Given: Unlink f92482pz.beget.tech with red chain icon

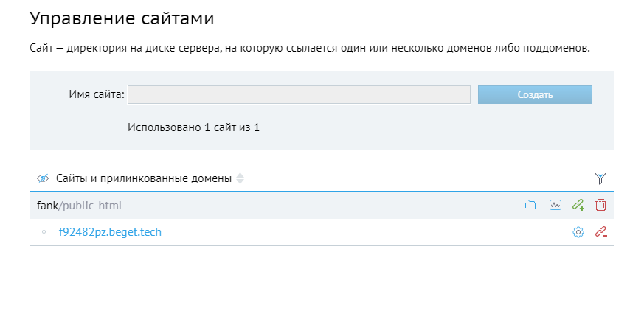Looking at the screenshot, I should [600, 232].
